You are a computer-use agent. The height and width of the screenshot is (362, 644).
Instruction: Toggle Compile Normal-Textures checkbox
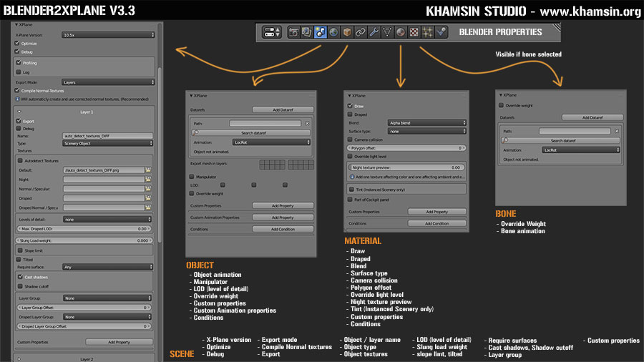point(17,91)
